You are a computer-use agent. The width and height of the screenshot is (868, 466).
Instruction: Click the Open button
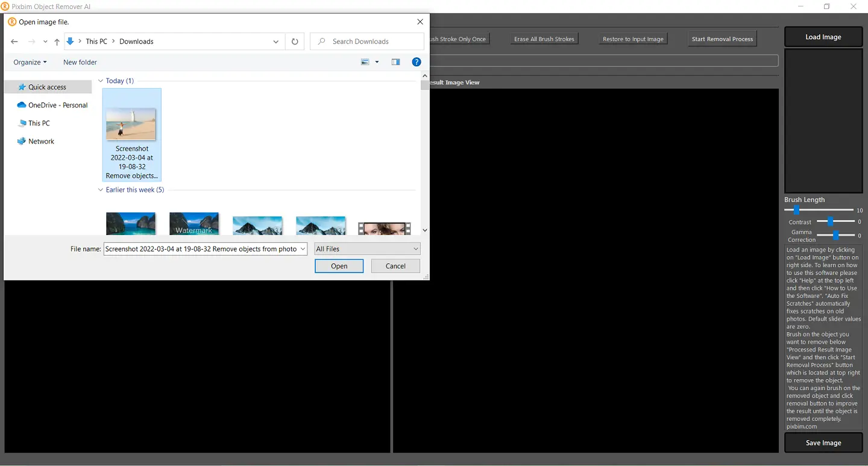coord(339,266)
